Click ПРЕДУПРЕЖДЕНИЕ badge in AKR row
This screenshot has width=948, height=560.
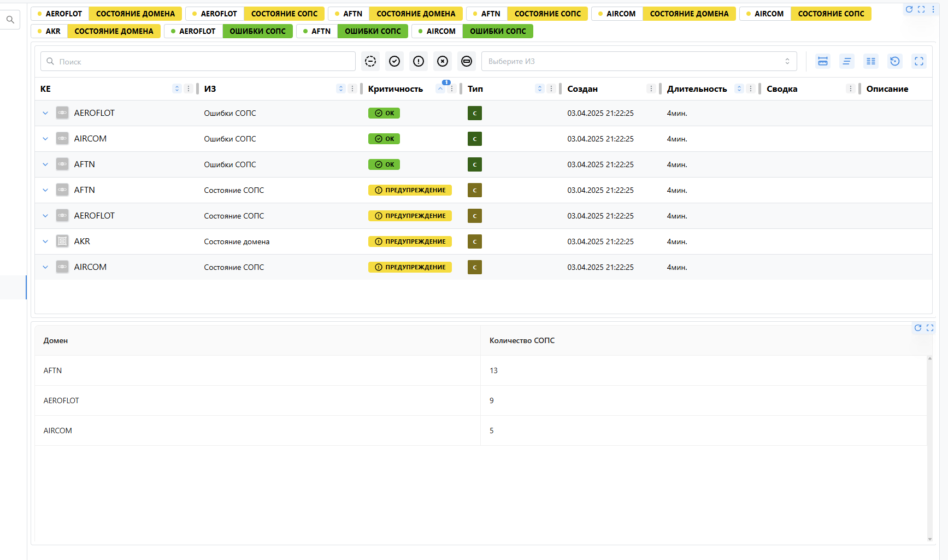tap(410, 241)
